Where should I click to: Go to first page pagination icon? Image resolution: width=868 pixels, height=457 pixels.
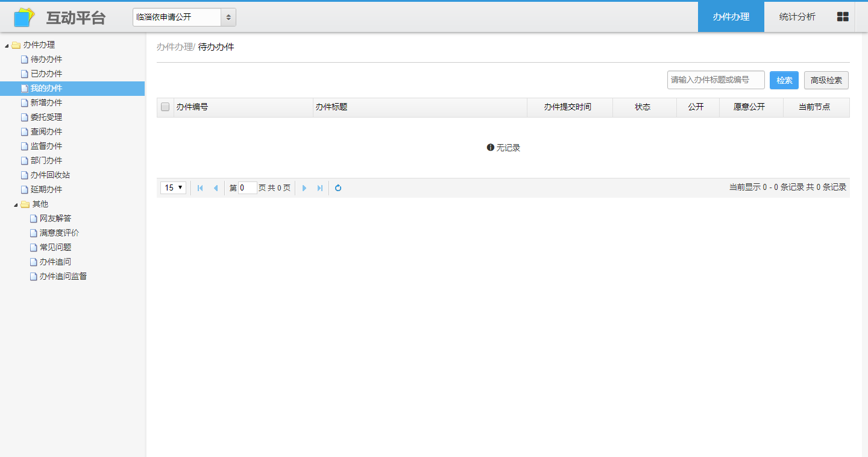pyautogui.click(x=200, y=188)
